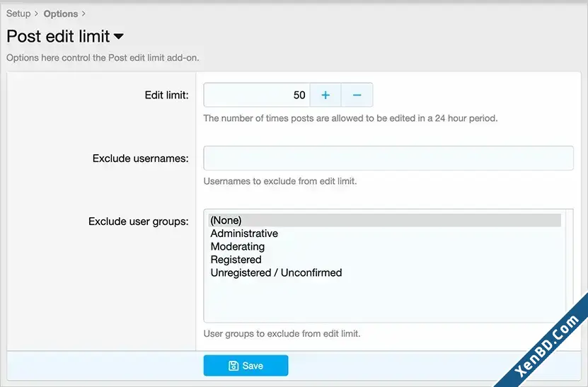Click the Edit limit label
This screenshot has height=387, width=588.
point(166,95)
